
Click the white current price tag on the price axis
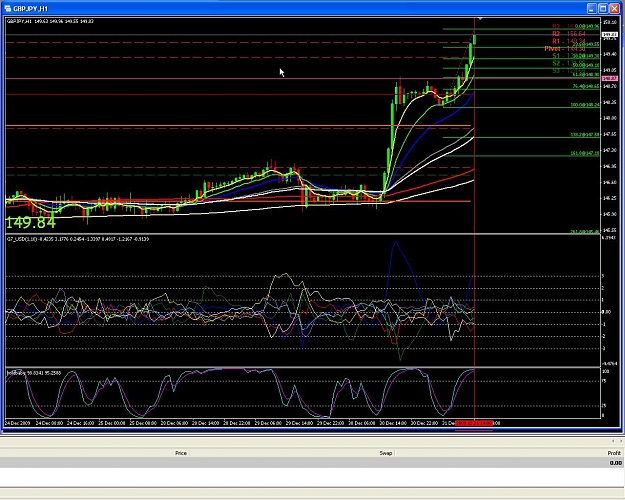pos(610,35)
